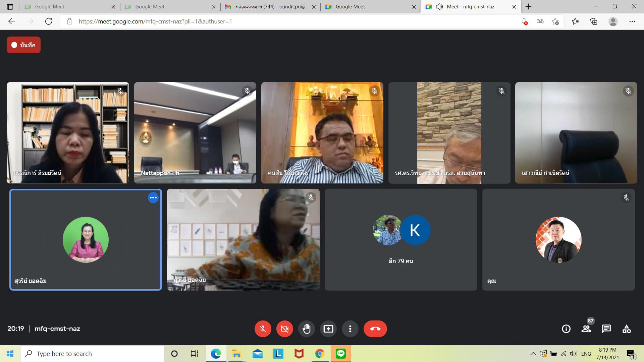Show the participants list (87)
Viewport: 644px width, 362px height.
coord(586,329)
